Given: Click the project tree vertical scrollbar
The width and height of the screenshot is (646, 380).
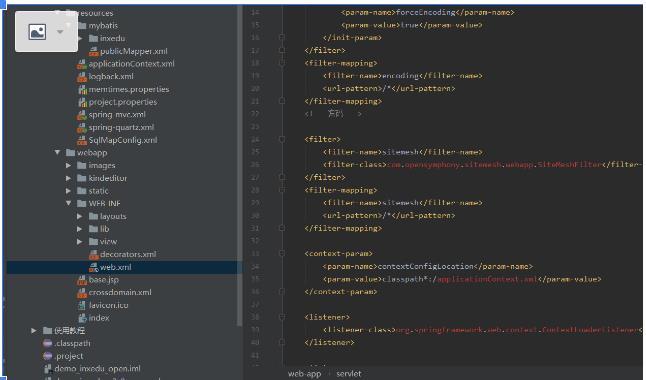Looking at the screenshot, I should 240,165.
